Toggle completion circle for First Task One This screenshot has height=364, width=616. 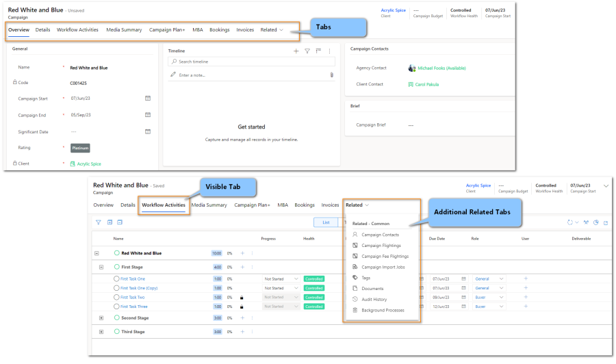coord(116,278)
